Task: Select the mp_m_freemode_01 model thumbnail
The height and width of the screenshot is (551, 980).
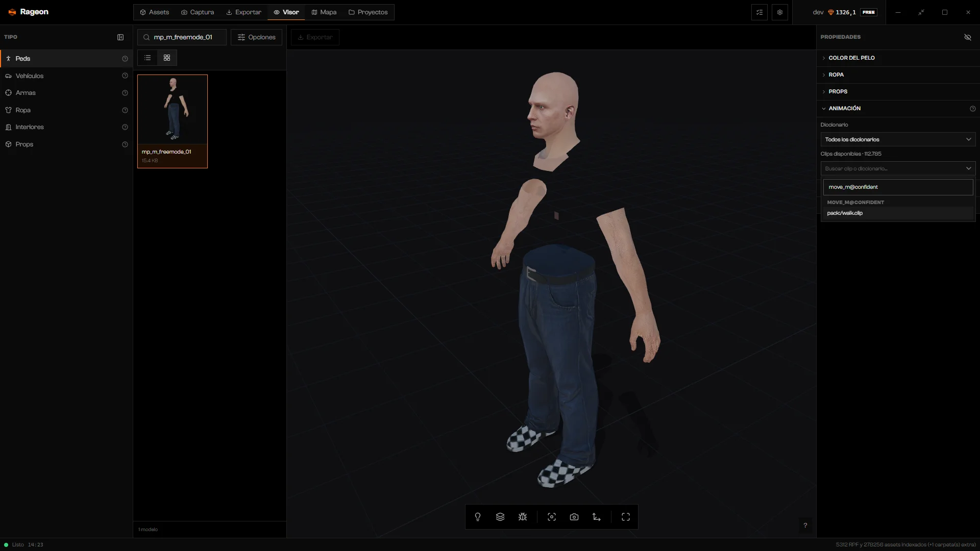Action: (x=173, y=121)
